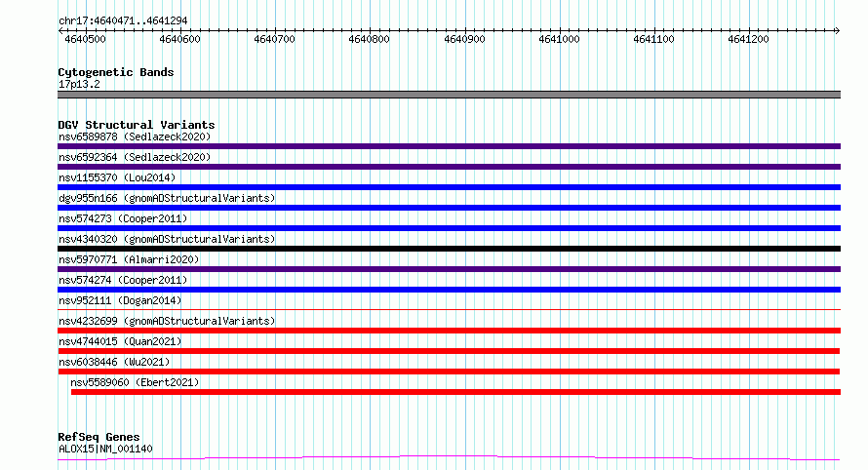Open the Cytogenetic Bands track heading

click(116, 72)
